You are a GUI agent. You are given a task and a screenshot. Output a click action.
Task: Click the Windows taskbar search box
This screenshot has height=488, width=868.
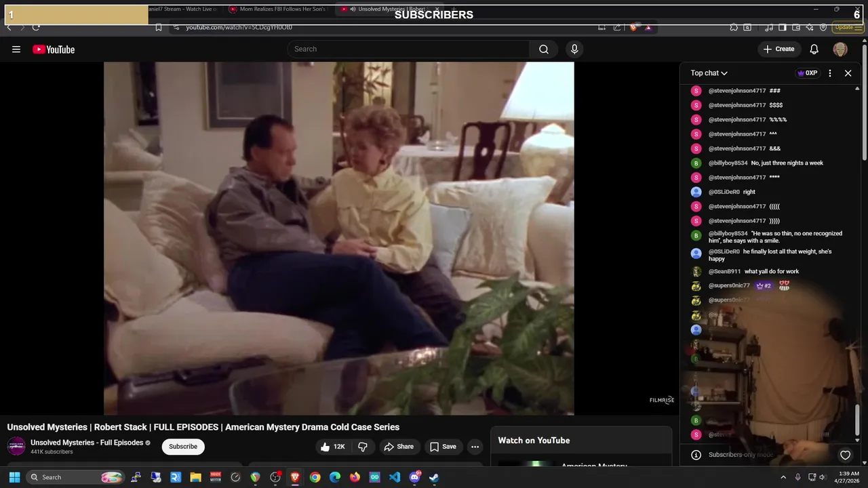(x=76, y=477)
